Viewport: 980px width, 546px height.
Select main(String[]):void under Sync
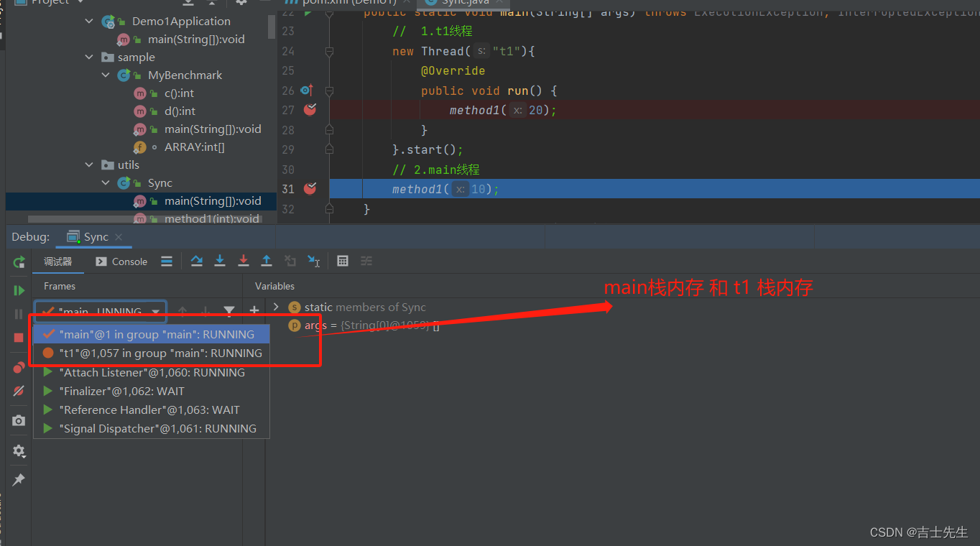pyautogui.click(x=213, y=201)
